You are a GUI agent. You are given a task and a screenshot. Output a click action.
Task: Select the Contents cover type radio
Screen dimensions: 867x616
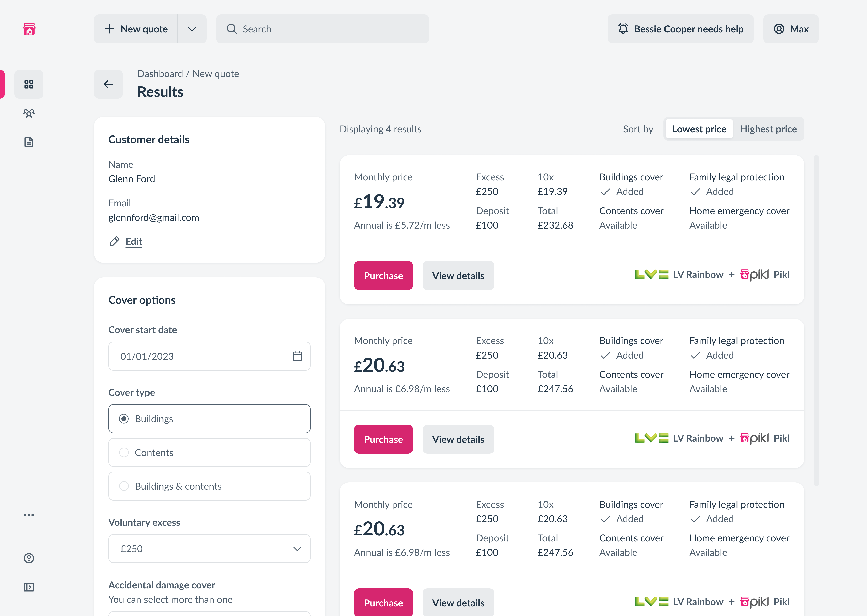click(x=124, y=453)
